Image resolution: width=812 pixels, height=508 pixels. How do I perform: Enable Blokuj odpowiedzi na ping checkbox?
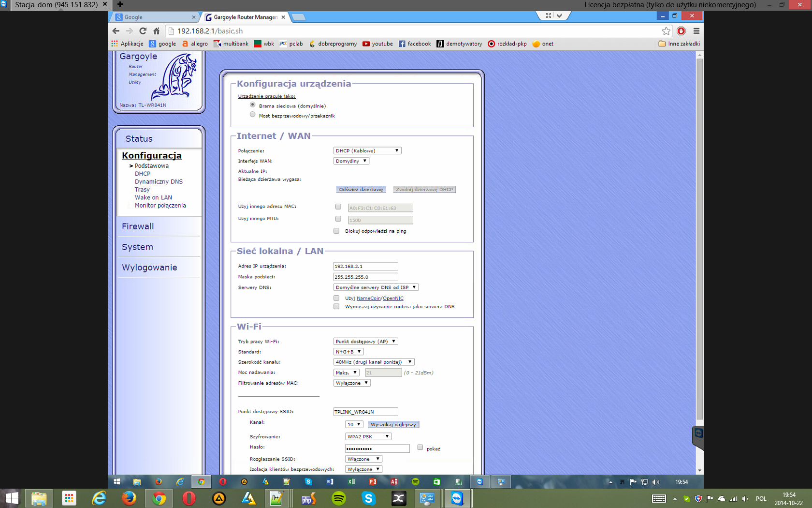(x=336, y=231)
